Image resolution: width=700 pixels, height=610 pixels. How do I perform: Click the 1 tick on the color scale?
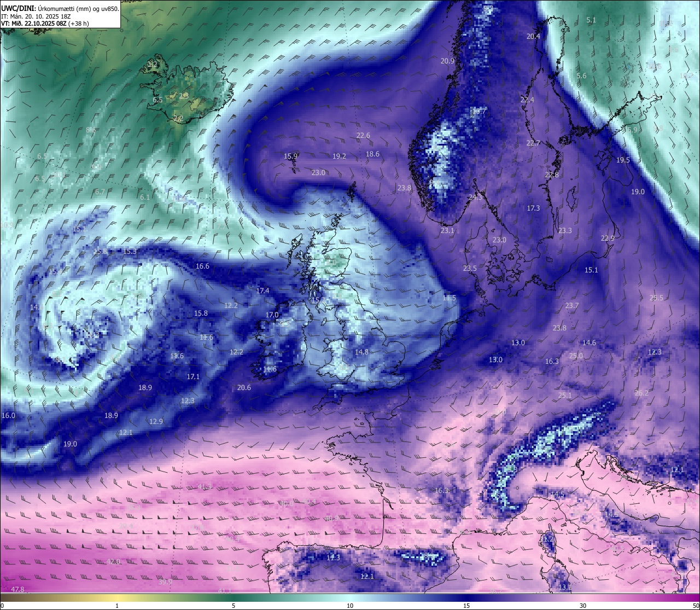[117, 606]
